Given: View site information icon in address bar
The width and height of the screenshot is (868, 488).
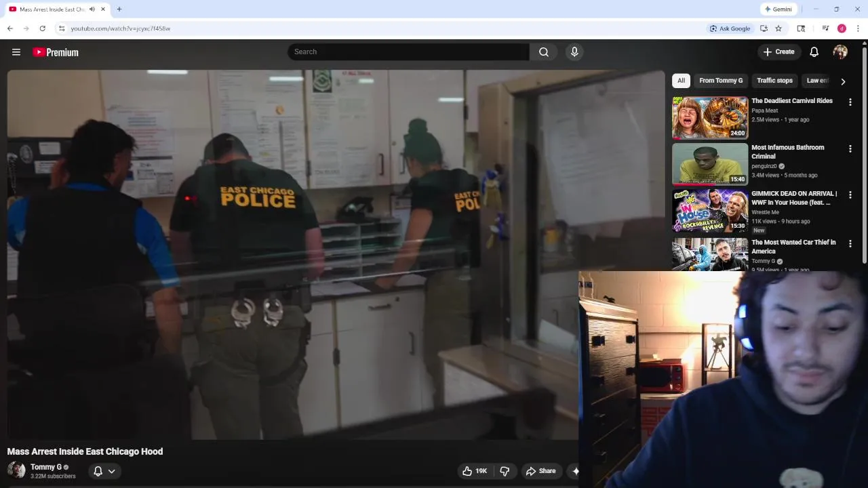Looking at the screenshot, I should [x=62, y=28].
